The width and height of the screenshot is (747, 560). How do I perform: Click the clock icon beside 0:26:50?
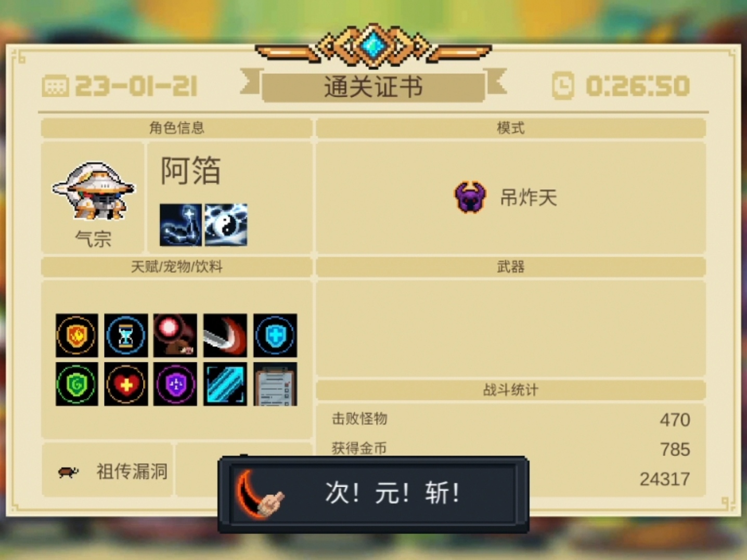coord(563,86)
